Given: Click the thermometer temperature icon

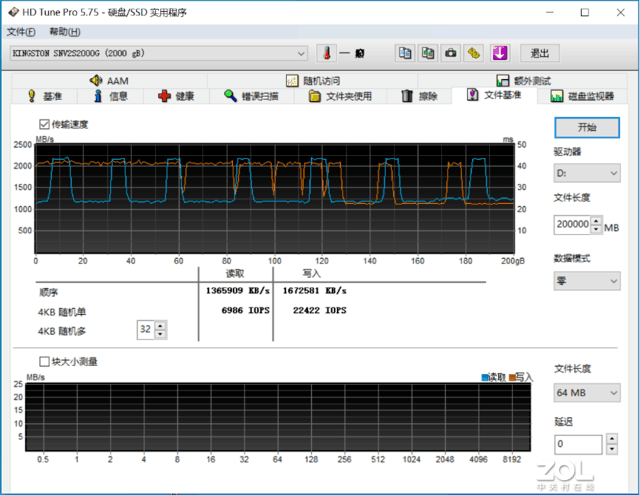Looking at the screenshot, I should (x=325, y=53).
